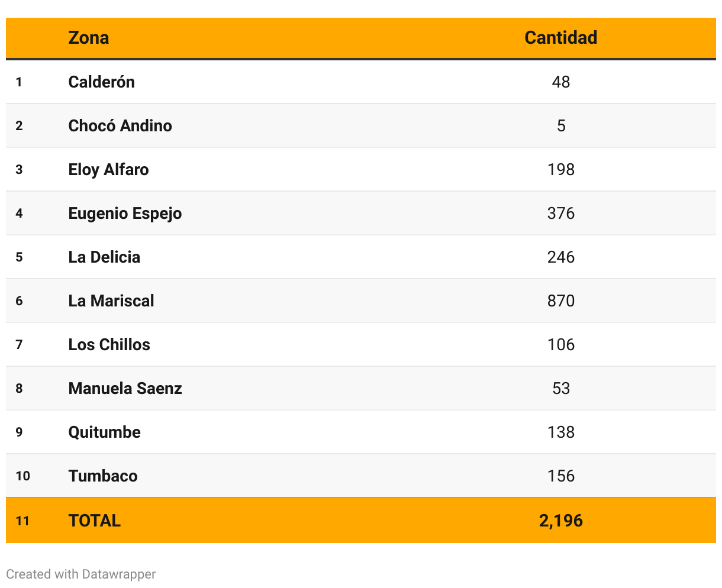
Task: Click row number 10 in the index
Action: pyautogui.click(x=22, y=476)
